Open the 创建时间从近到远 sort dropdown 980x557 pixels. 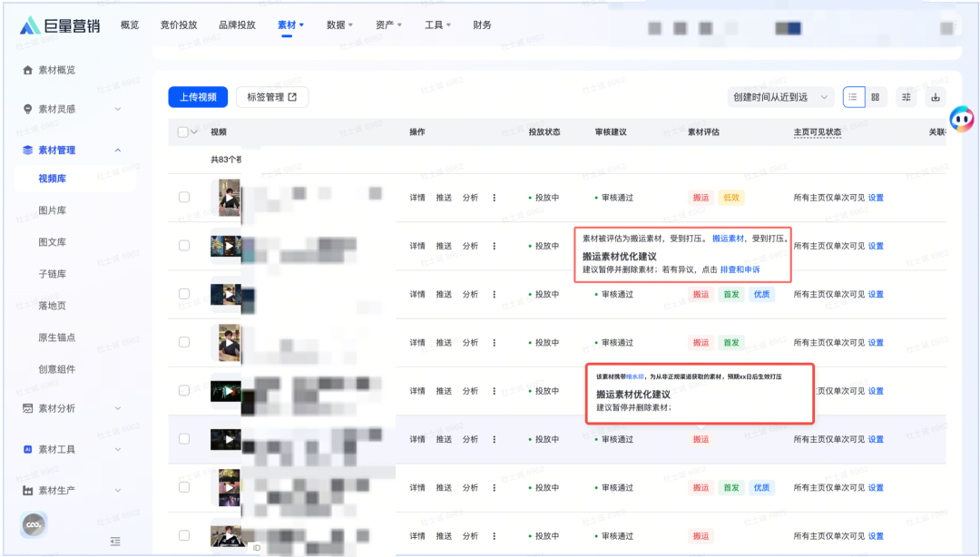781,97
